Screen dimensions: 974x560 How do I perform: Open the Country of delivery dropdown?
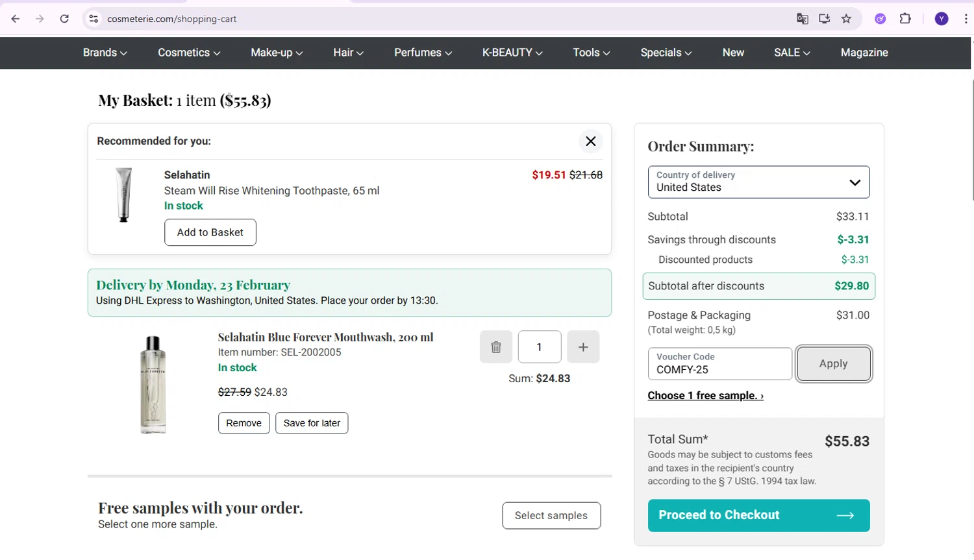(x=758, y=182)
